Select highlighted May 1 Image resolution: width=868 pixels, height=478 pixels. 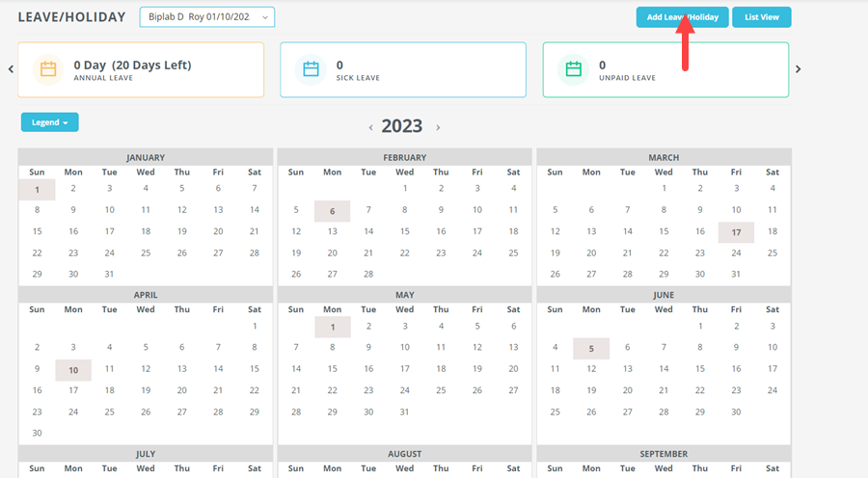pyautogui.click(x=332, y=327)
